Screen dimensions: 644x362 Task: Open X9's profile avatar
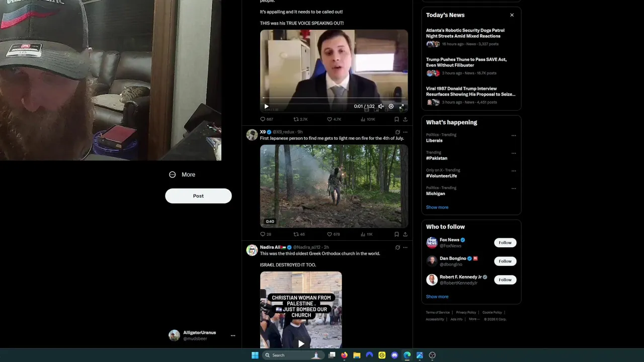pos(252,135)
